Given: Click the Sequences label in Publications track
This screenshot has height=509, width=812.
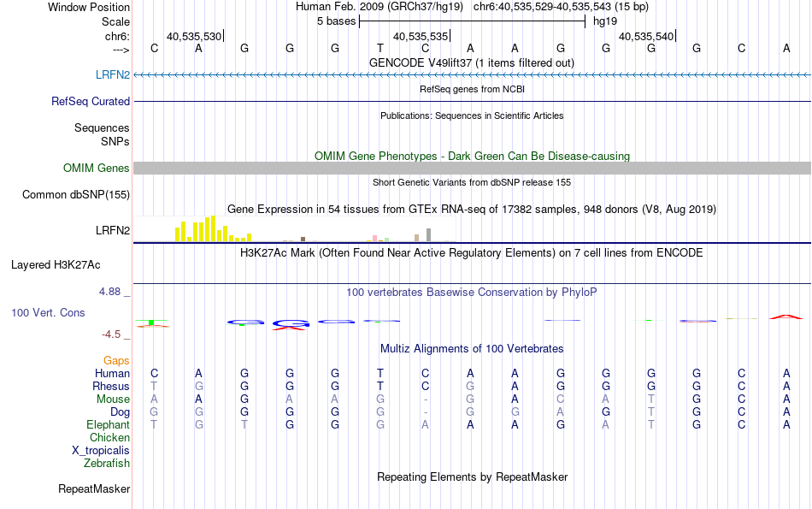Looking at the screenshot, I should pos(102,127).
